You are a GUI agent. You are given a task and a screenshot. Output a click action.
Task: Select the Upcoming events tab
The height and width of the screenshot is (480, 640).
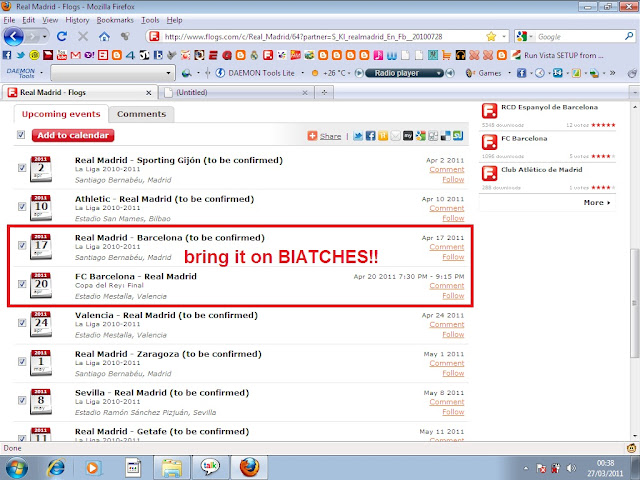[x=61, y=114]
